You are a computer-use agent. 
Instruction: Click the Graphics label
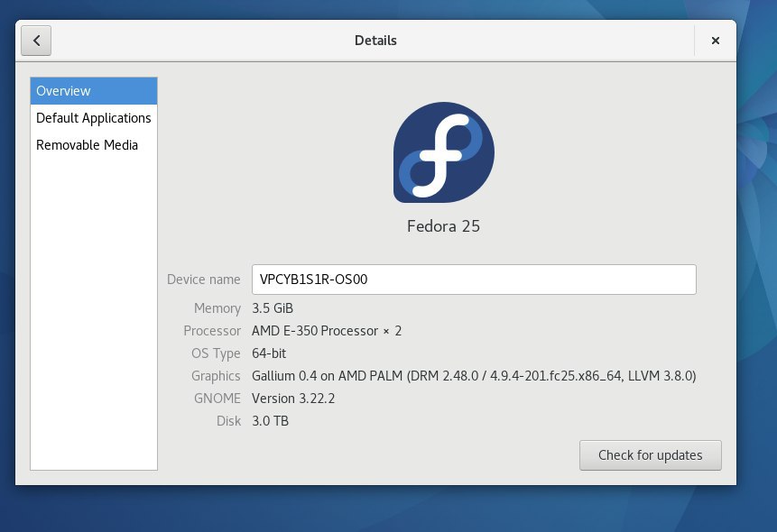click(216, 376)
